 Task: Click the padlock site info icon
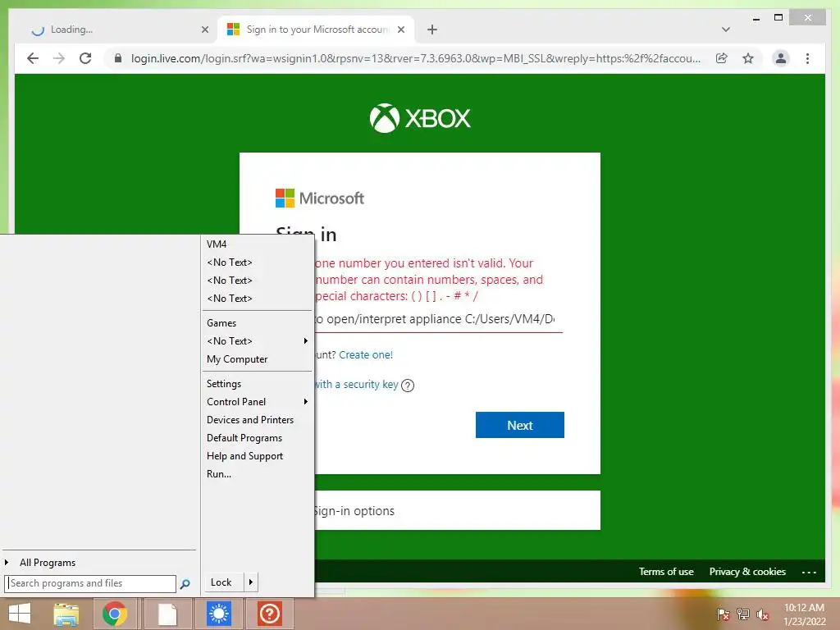(x=118, y=58)
